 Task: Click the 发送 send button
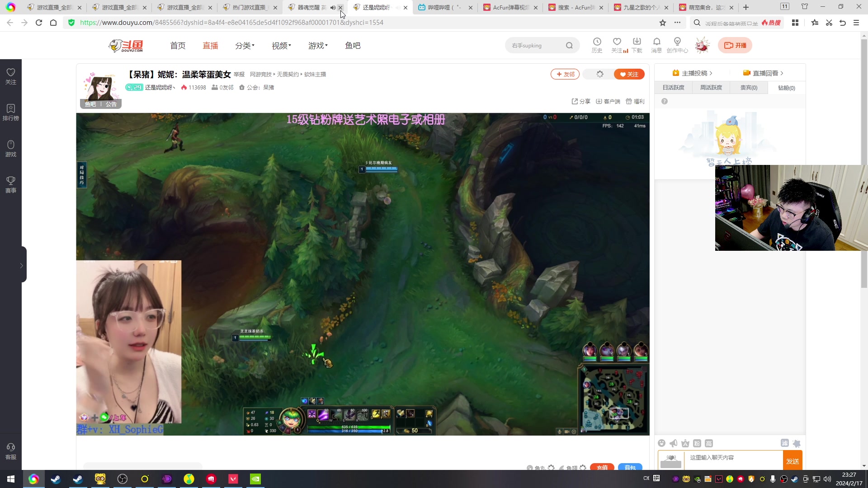pos(793,461)
